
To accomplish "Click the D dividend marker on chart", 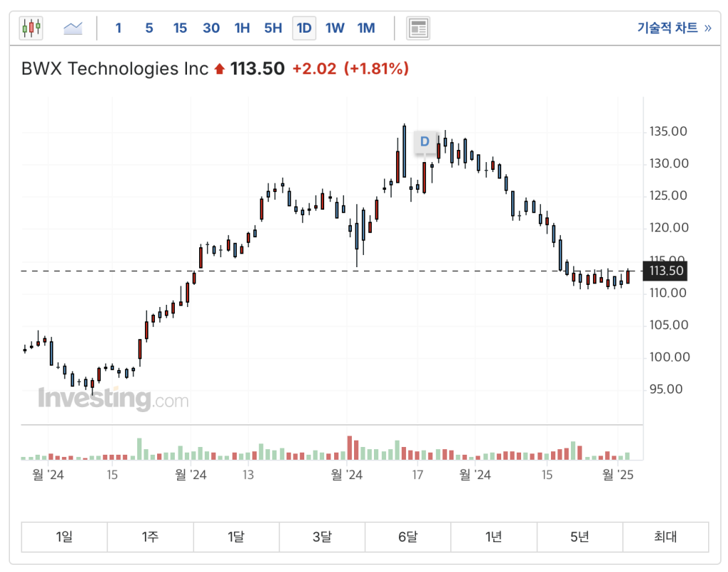I will 424,141.
